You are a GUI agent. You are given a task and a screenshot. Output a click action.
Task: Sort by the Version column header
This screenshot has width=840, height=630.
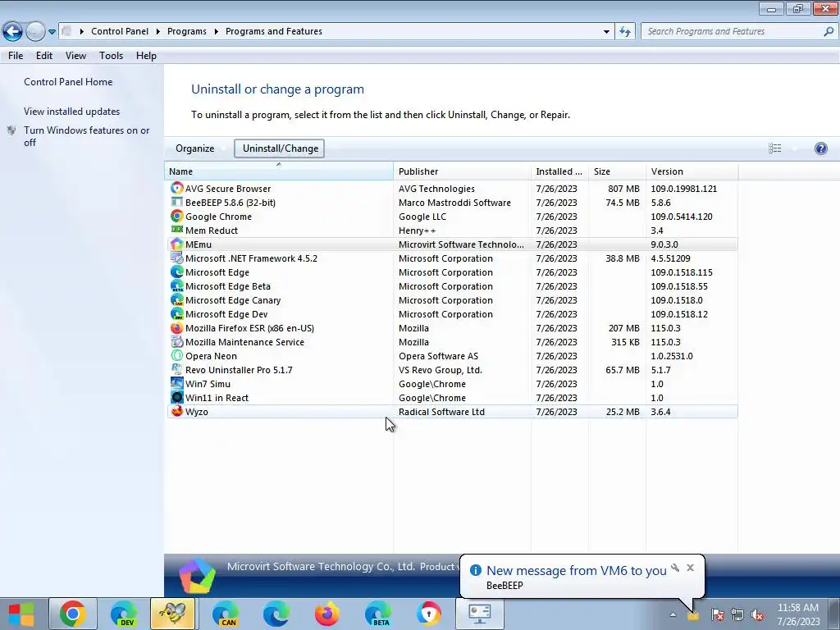tap(692, 171)
